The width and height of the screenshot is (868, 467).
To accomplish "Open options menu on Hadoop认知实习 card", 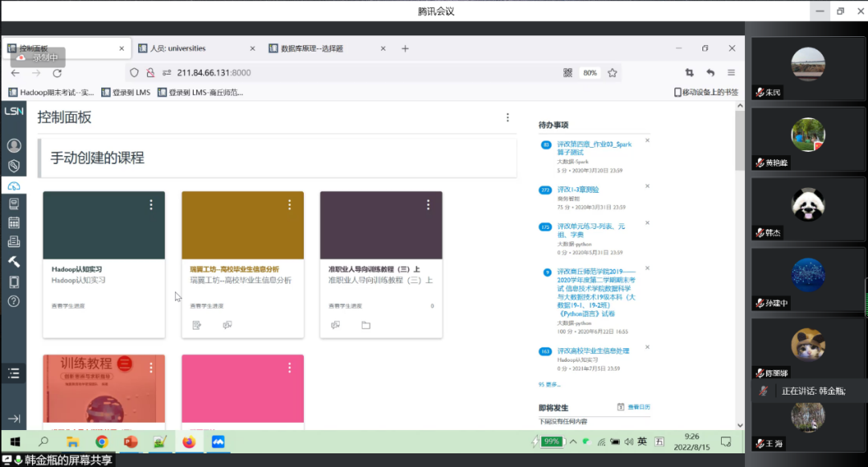I will 151,205.
